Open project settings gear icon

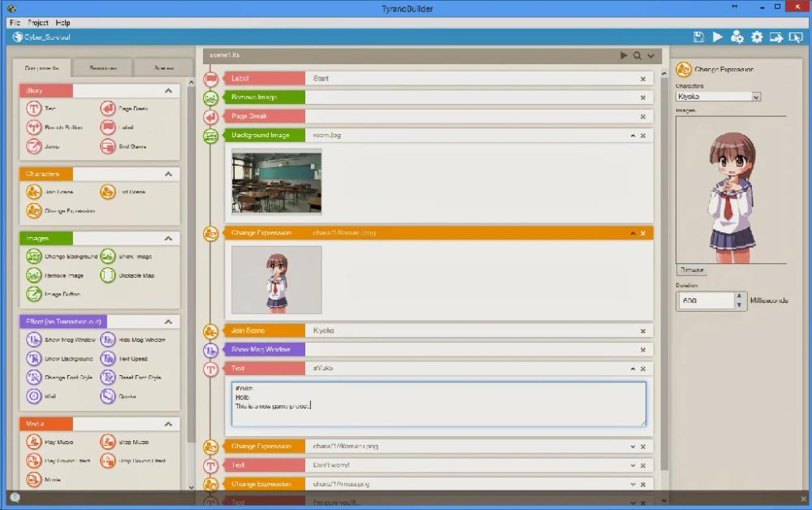pyautogui.click(x=757, y=37)
